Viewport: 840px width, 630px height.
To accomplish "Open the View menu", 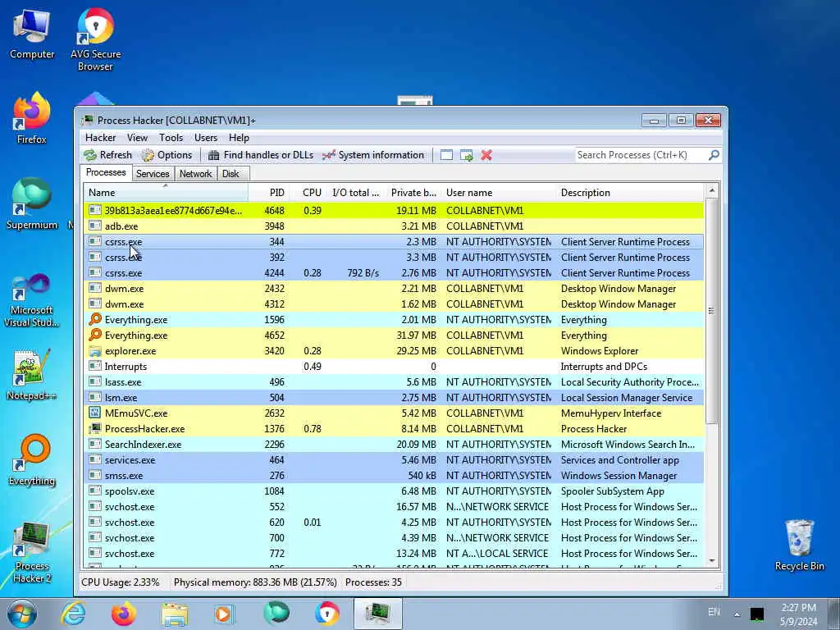I will click(x=137, y=138).
